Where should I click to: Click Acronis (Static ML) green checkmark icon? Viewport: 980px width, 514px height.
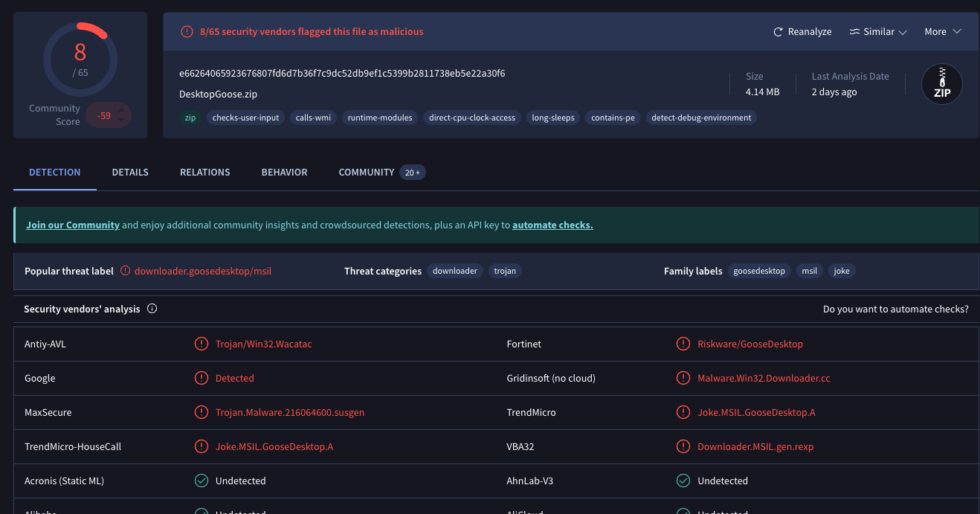[x=201, y=481]
